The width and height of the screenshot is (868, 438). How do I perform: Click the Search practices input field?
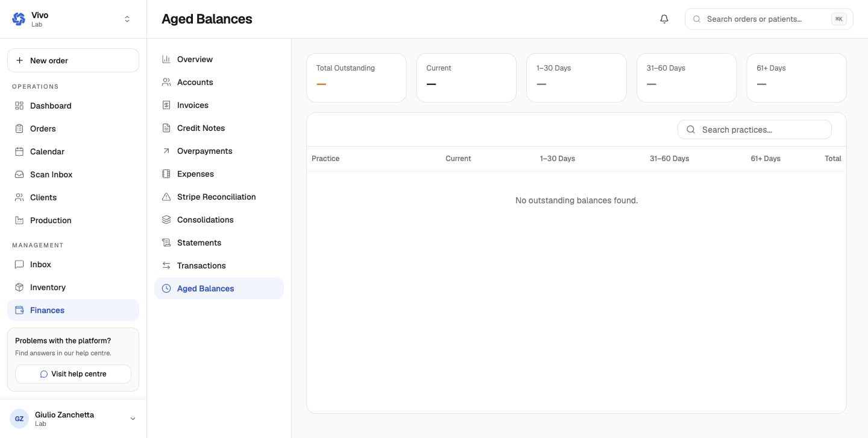pos(755,130)
